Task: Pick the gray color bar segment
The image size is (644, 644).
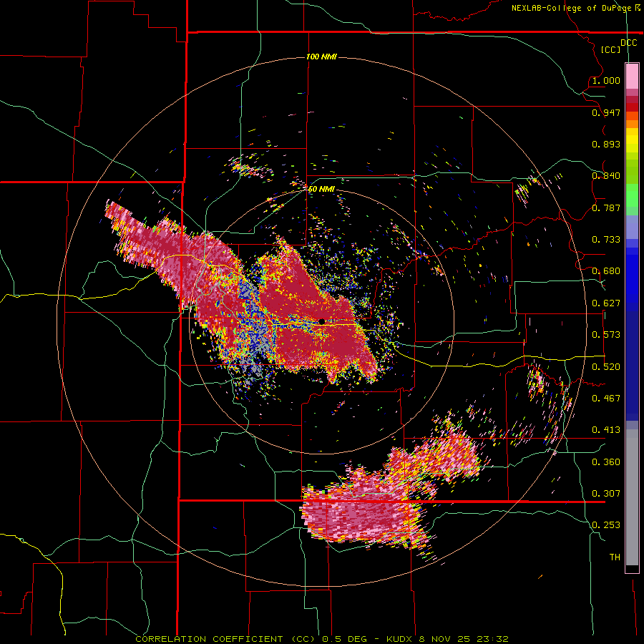Action: (x=632, y=497)
